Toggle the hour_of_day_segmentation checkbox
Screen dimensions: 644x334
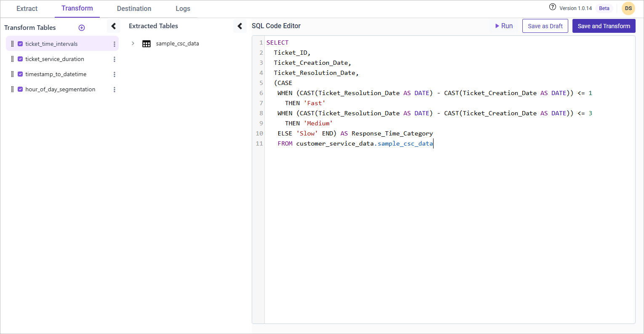[x=20, y=89]
